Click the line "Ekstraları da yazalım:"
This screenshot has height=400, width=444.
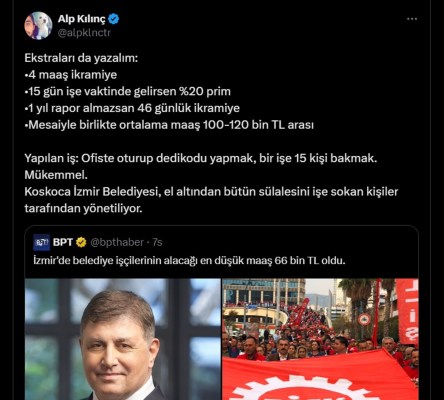81,58
